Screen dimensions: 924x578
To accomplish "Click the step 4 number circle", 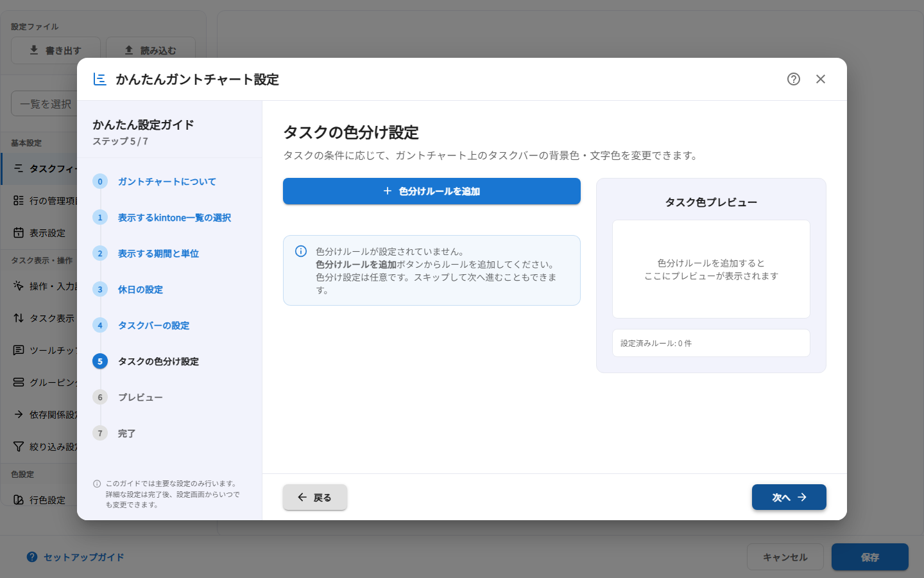I will (x=100, y=326).
